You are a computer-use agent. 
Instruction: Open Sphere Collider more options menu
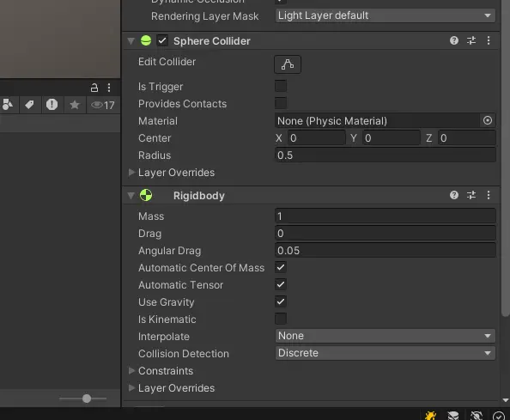point(489,40)
